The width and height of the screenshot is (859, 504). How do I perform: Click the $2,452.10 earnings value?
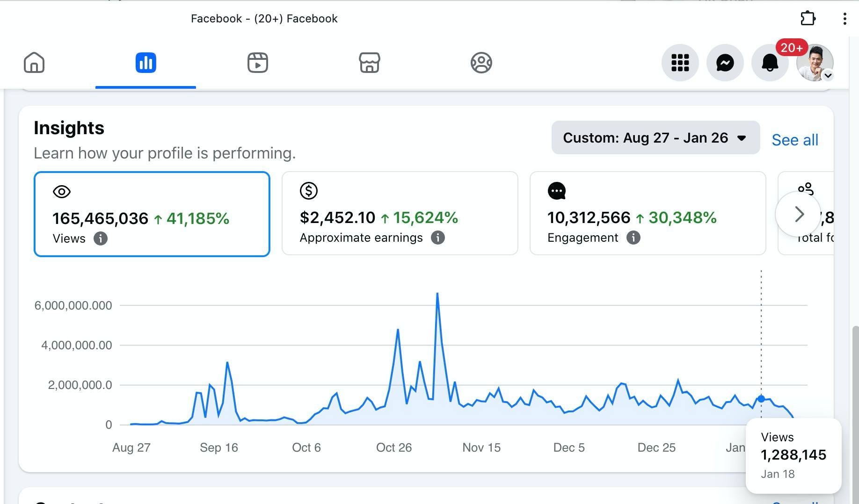(x=337, y=217)
